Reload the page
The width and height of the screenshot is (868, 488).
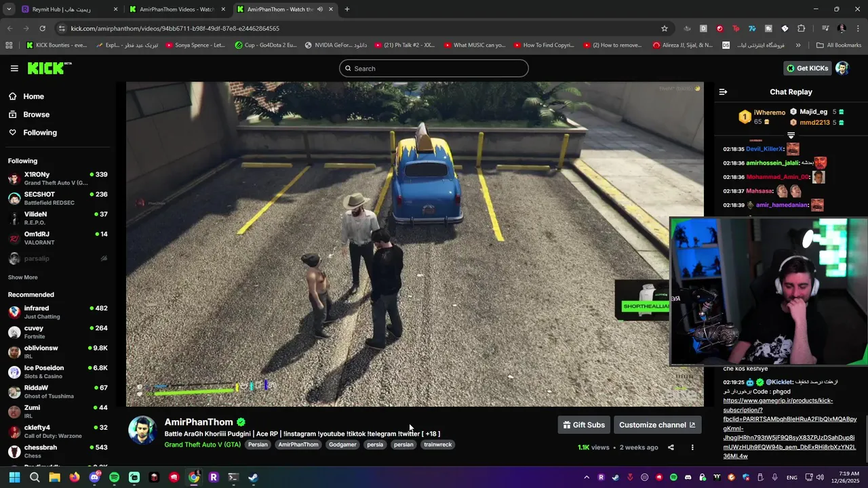[x=42, y=28]
